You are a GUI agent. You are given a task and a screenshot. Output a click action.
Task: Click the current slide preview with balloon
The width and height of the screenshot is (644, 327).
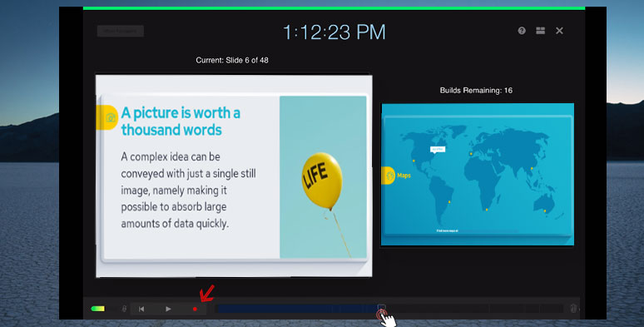tap(234, 176)
